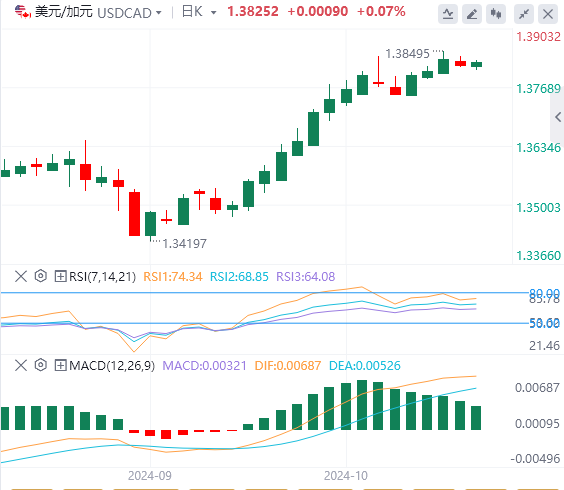This screenshot has height=490, width=564.
Task: Expand RSI panel with plus box
Action: pyautogui.click(x=60, y=276)
